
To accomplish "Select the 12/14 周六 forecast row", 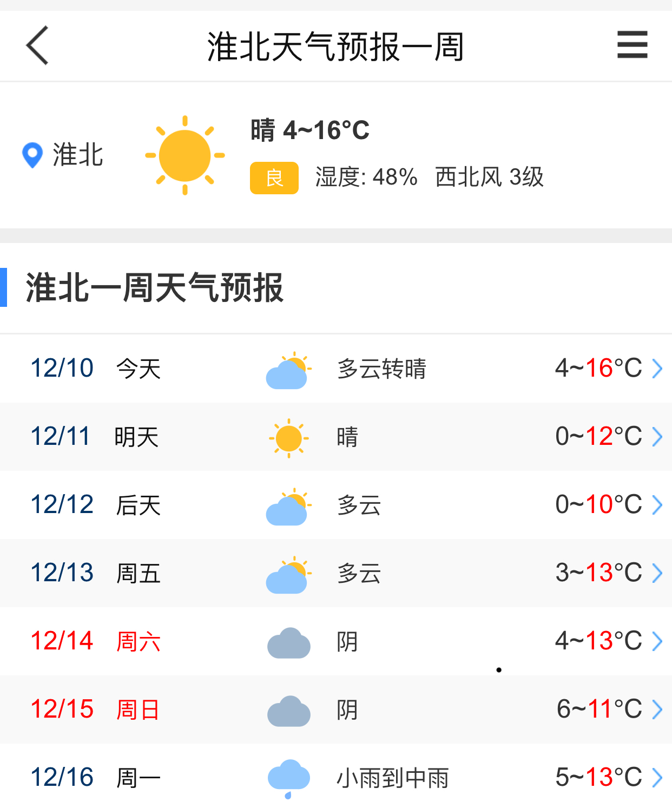I will click(x=336, y=641).
